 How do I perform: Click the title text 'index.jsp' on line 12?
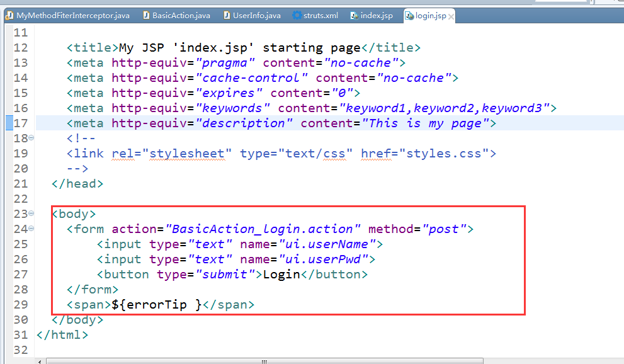(x=213, y=48)
